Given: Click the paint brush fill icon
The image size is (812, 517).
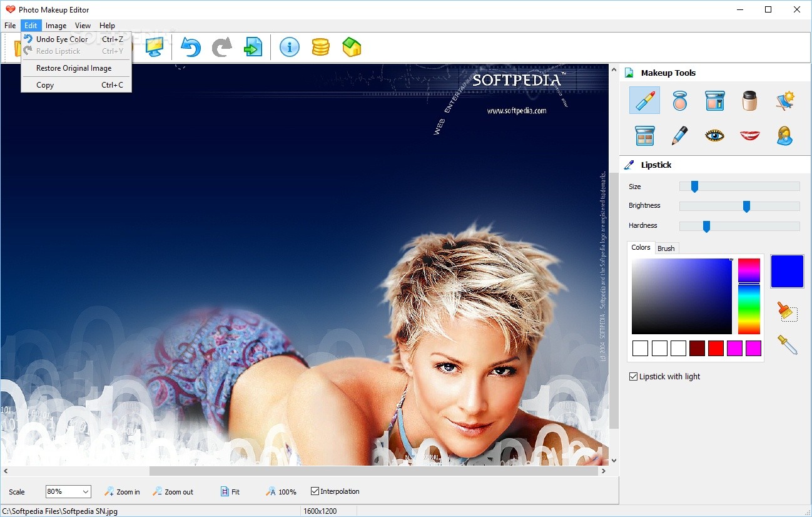Looking at the screenshot, I should click(787, 311).
